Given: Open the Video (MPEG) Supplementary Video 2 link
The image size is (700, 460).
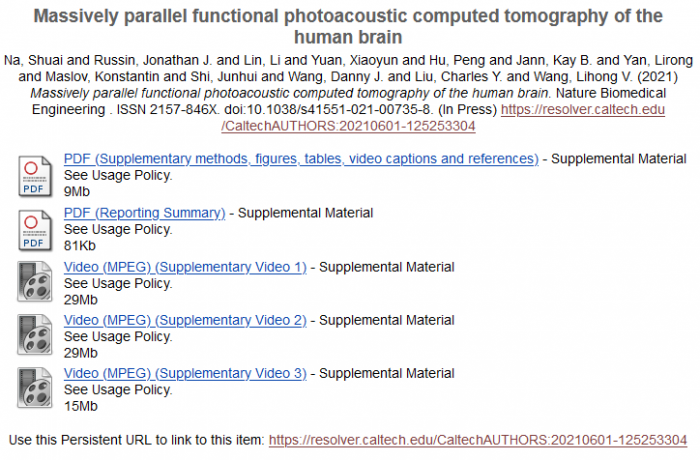Looking at the screenshot, I should (185, 321).
